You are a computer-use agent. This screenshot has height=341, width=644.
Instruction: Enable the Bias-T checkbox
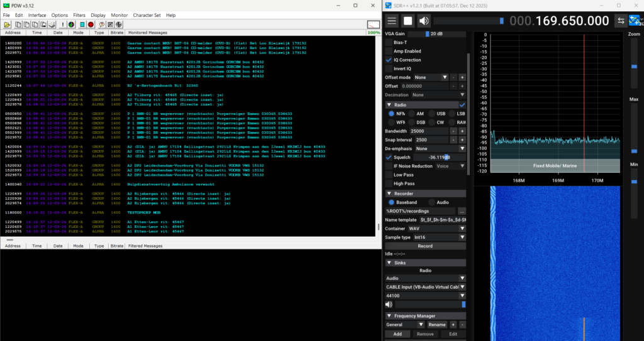pyautogui.click(x=389, y=42)
